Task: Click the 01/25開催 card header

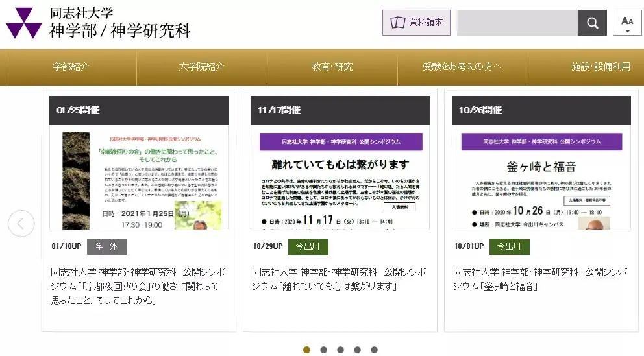Action: pos(139,110)
